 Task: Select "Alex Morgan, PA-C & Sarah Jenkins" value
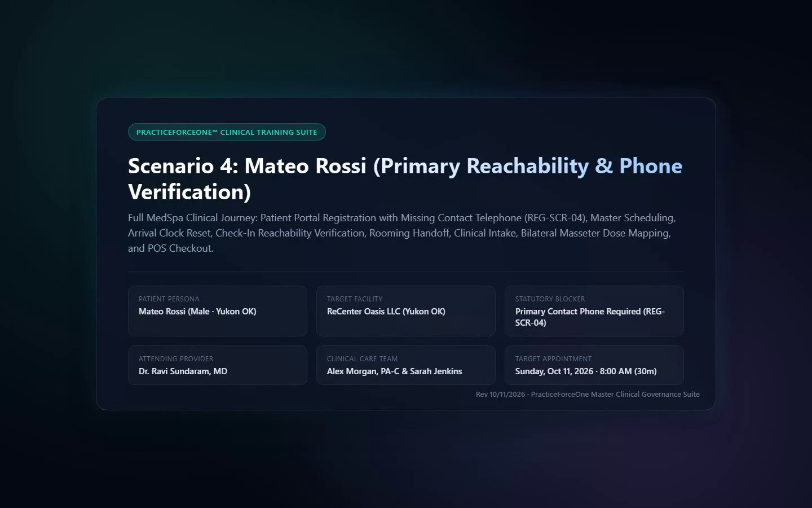click(x=394, y=371)
